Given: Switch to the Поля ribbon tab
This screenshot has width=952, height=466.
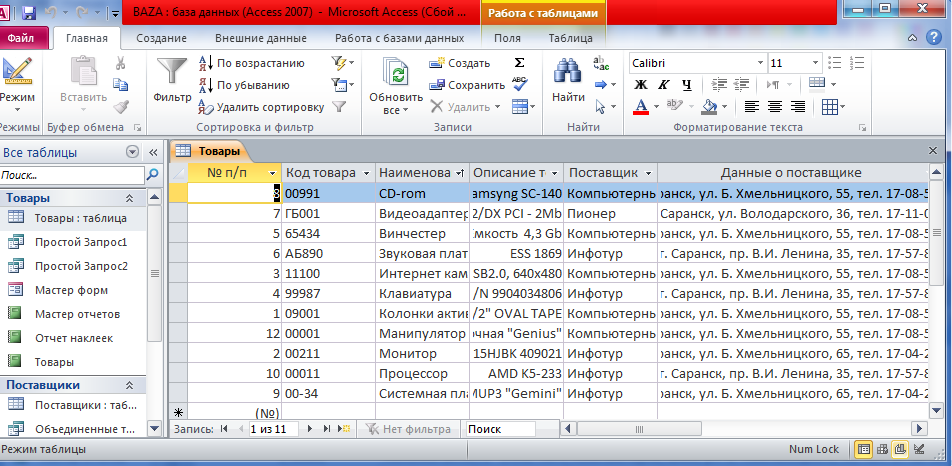Looking at the screenshot, I should (507, 38).
